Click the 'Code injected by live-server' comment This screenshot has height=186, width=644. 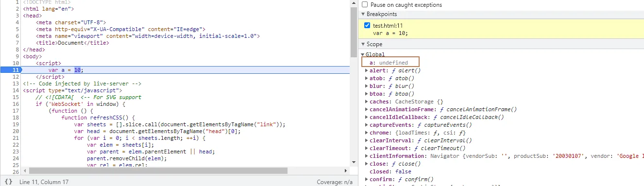tap(82, 84)
